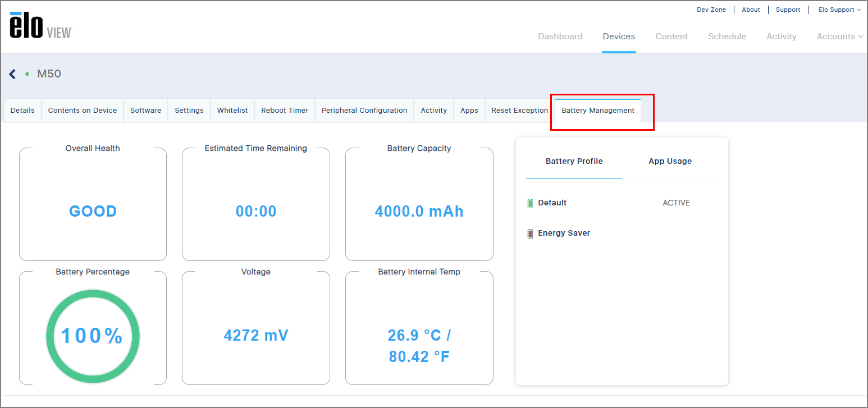The image size is (868, 408).
Task: Show the Battery Profile panel tab
Action: [x=574, y=162]
